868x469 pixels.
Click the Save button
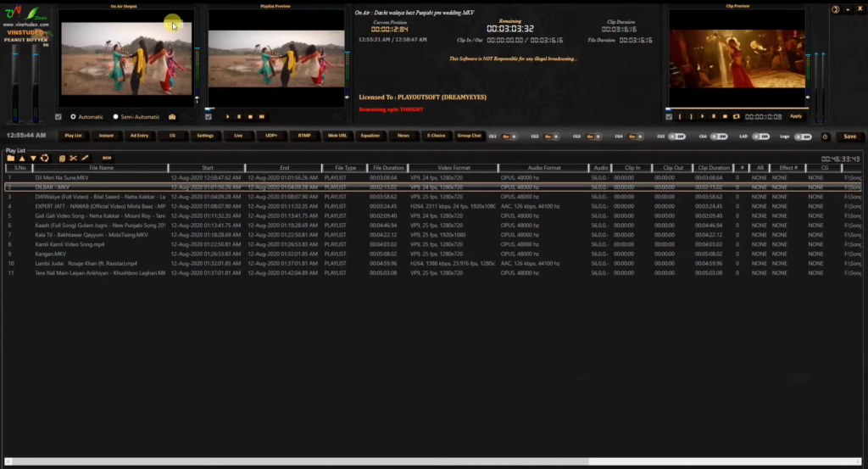click(x=849, y=136)
